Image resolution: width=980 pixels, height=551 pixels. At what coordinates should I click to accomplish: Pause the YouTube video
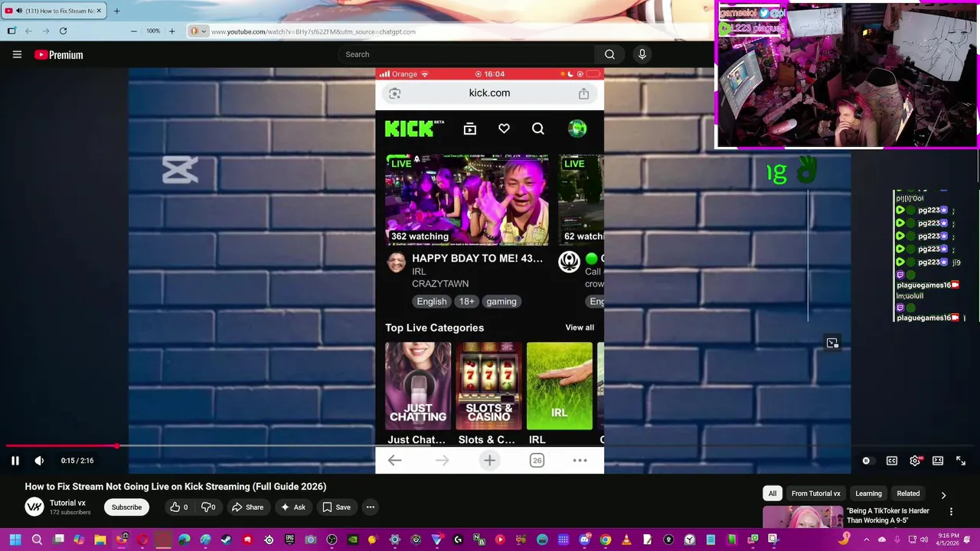15,461
